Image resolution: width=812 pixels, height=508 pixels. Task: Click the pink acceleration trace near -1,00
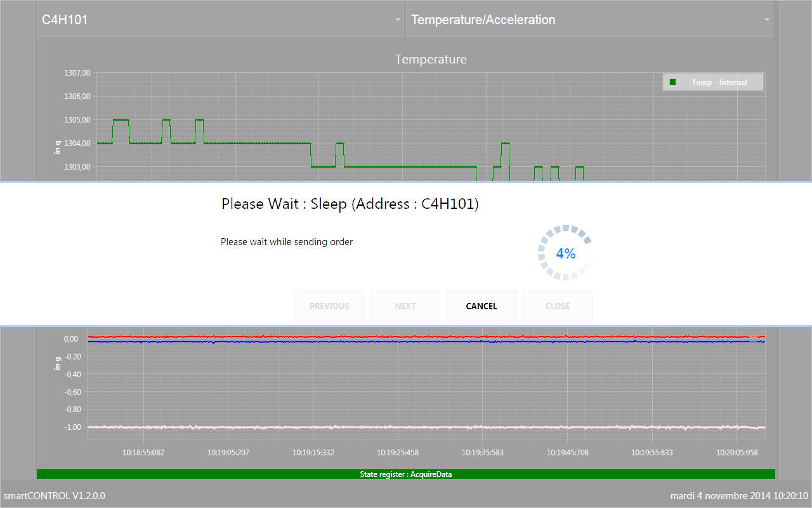[x=426, y=427]
